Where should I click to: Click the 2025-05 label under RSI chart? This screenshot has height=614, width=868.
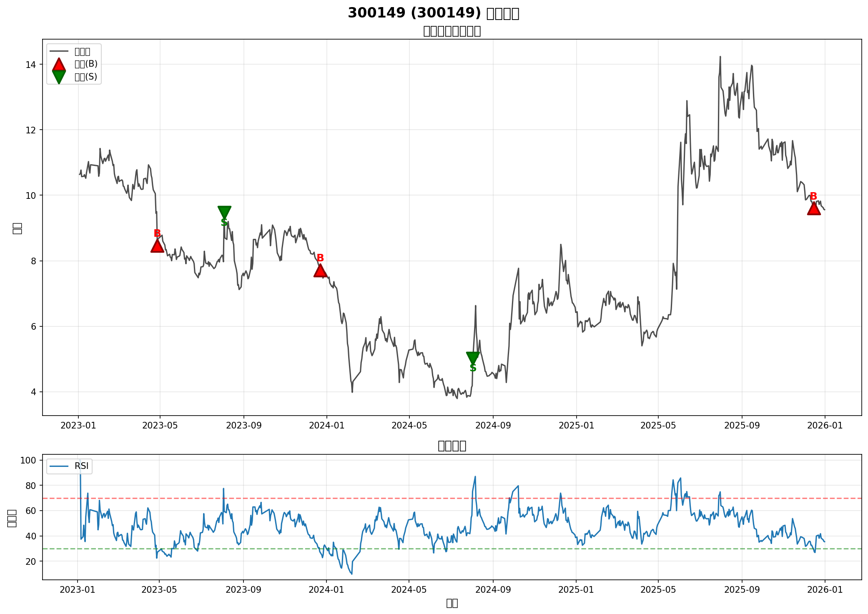pos(658,589)
